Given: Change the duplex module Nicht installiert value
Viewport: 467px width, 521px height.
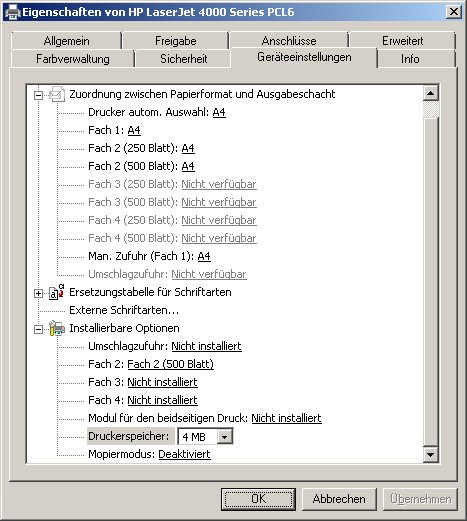Looking at the screenshot, I should pyautogui.click(x=286, y=418).
